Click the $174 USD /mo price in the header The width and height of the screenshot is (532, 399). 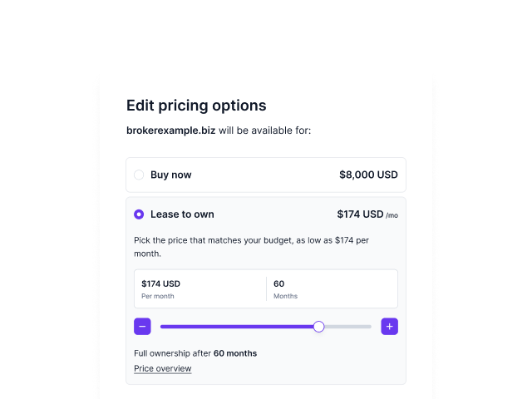pos(367,214)
